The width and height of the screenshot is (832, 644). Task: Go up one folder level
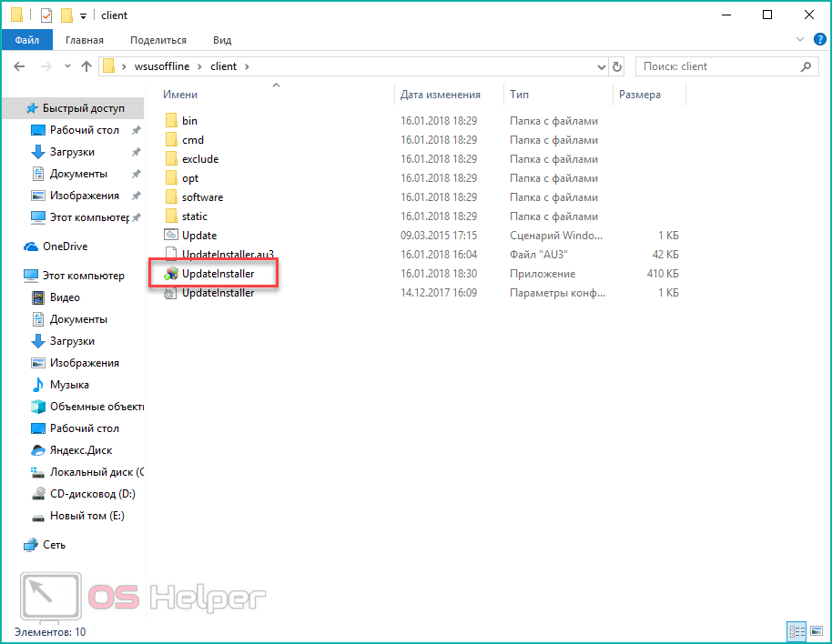(x=86, y=66)
